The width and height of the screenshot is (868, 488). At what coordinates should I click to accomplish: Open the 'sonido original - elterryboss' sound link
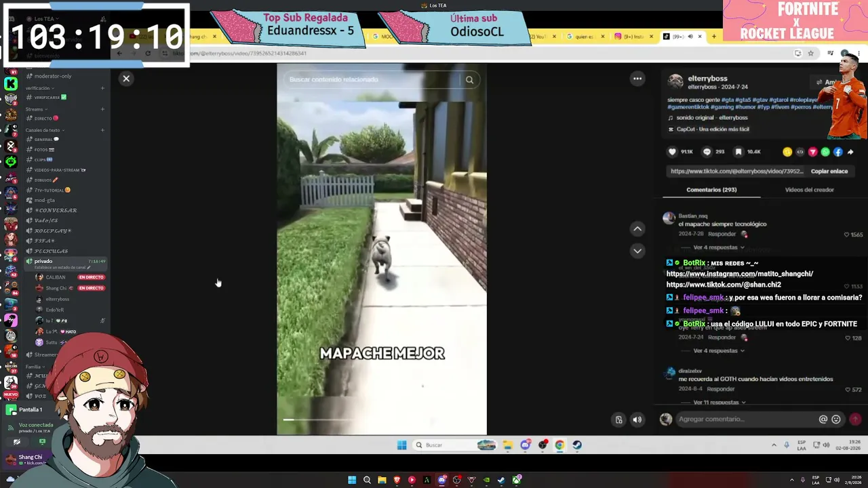click(x=712, y=118)
